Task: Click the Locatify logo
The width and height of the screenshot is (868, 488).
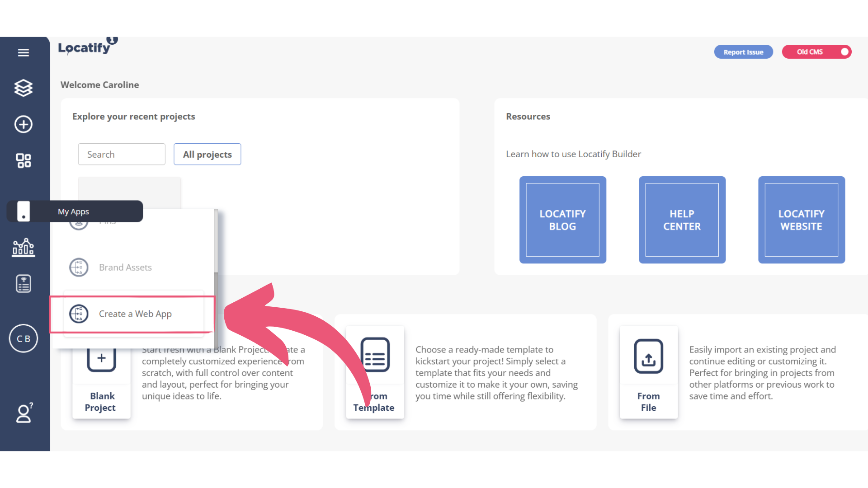Action: [87, 47]
